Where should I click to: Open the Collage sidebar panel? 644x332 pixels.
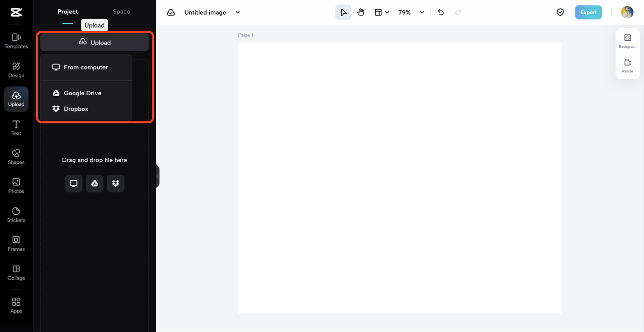pos(16,273)
